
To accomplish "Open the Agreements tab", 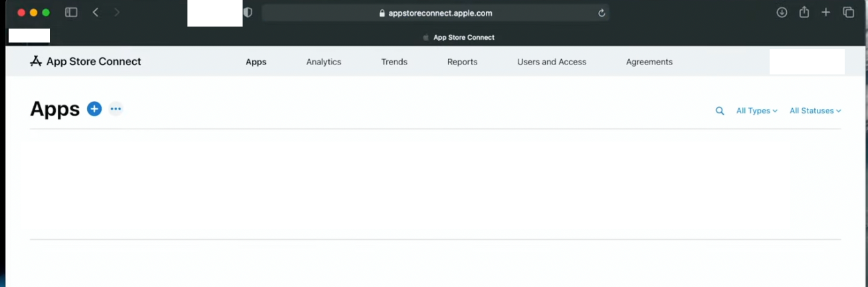I will point(649,62).
